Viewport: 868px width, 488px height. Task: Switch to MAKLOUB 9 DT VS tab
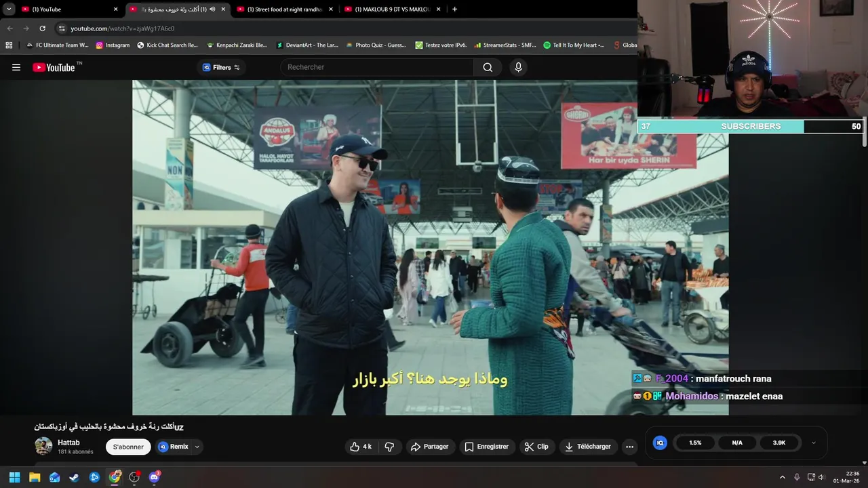[x=393, y=9]
